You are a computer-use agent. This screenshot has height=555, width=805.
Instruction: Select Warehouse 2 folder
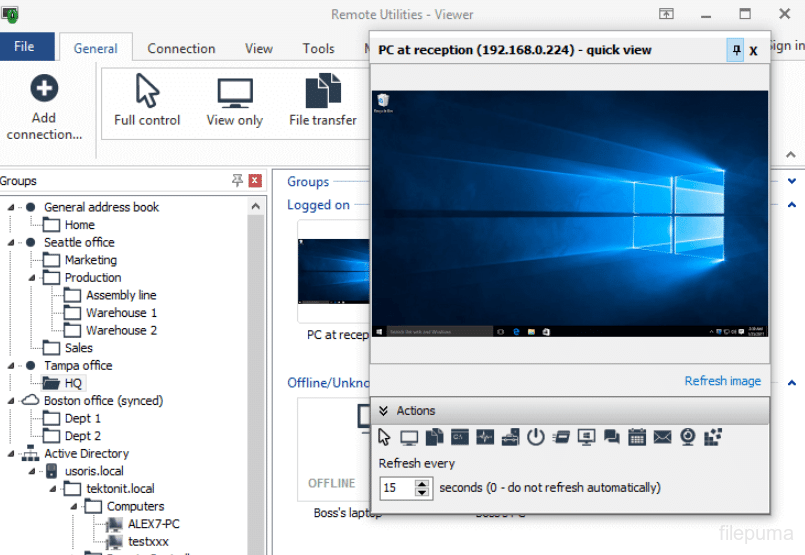click(121, 330)
